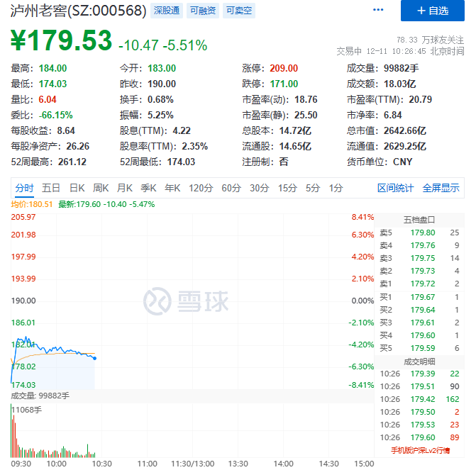Click the 卖1 row at 179.72
476x470 pixels.
point(419,284)
